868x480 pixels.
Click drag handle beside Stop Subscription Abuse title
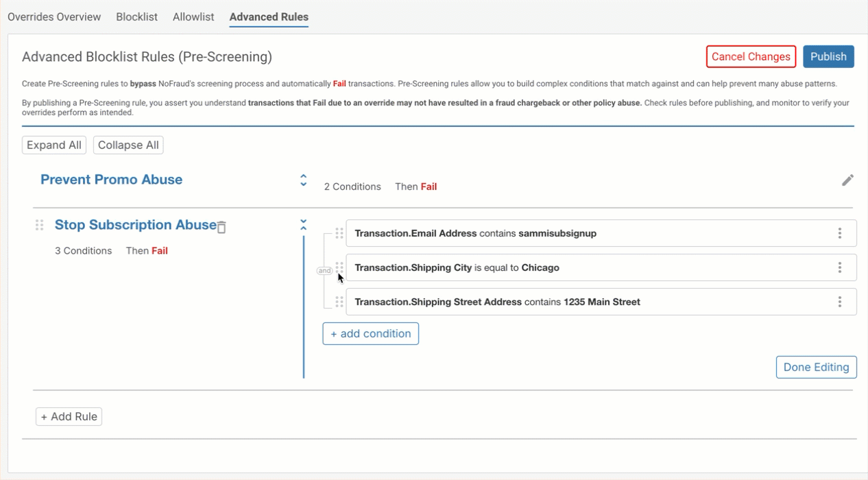tap(39, 225)
